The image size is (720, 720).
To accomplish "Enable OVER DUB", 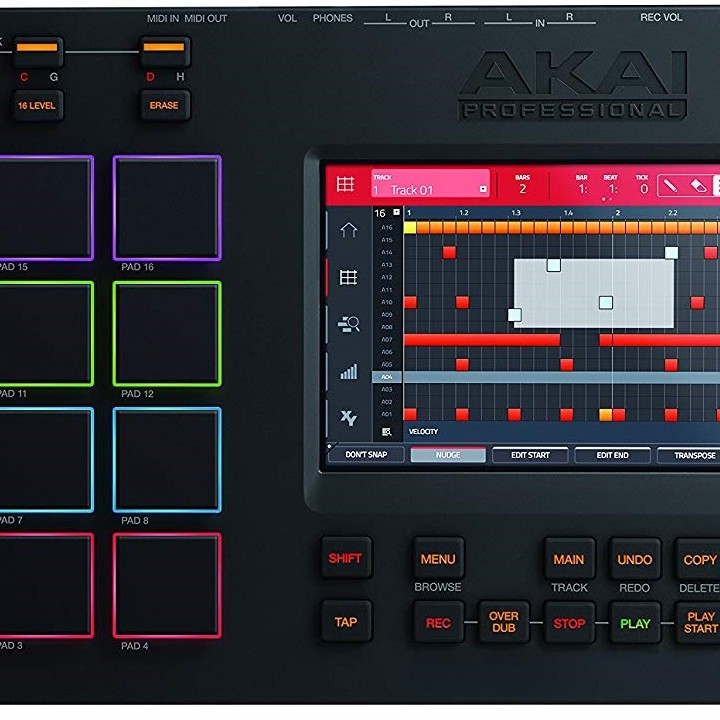I will [x=504, y=622].
